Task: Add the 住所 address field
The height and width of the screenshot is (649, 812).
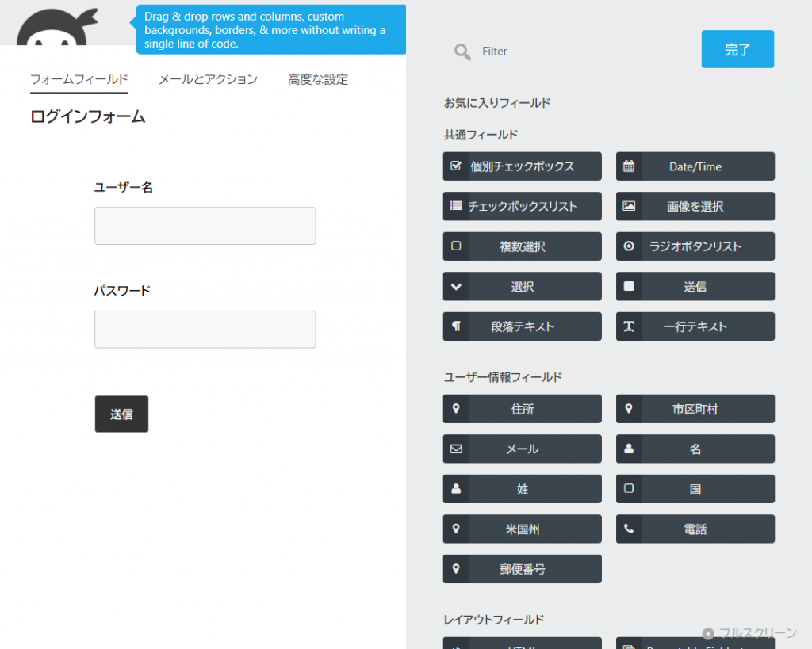Action: point(522,409)
